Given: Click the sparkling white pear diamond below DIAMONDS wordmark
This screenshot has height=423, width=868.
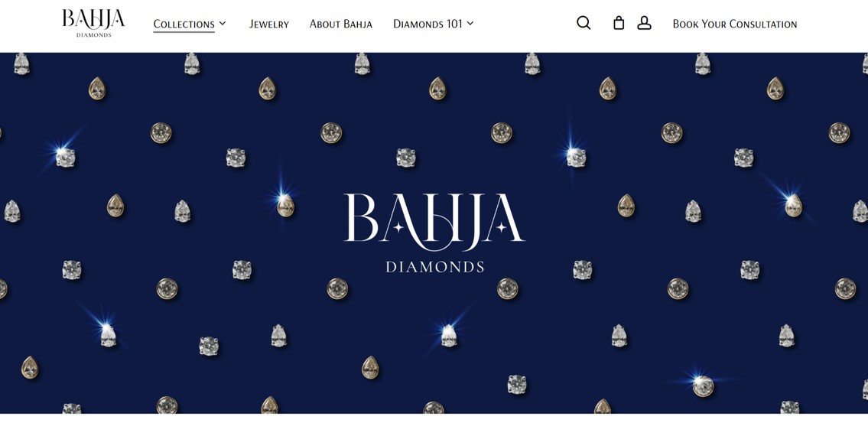Looking at the screenshot, I should pos(449,336).
